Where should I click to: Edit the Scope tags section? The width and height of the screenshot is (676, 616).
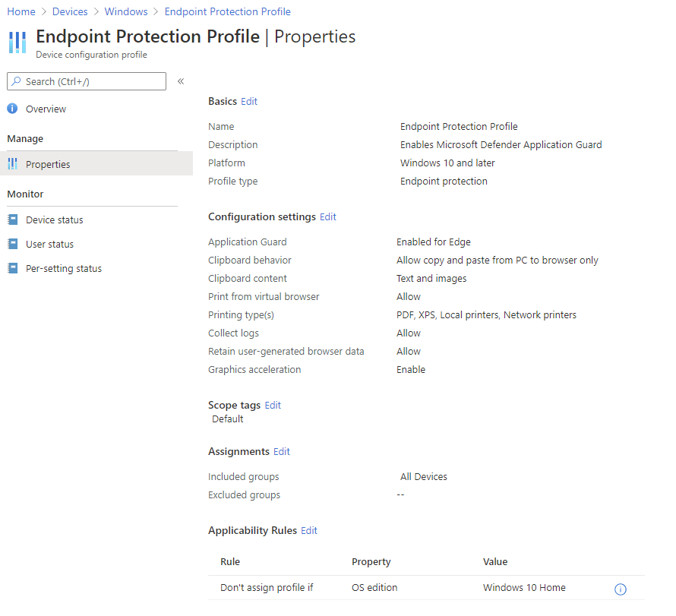(x=273, y=405)
